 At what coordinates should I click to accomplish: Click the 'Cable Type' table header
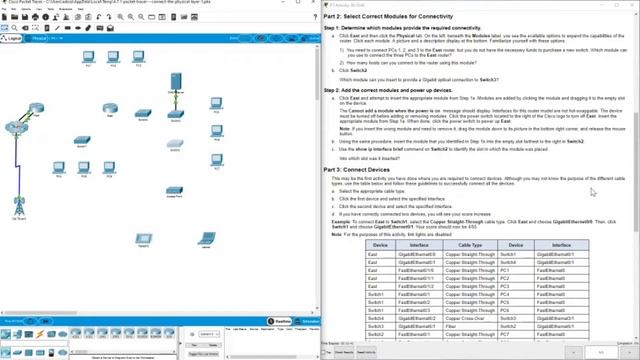click(470, 245)
